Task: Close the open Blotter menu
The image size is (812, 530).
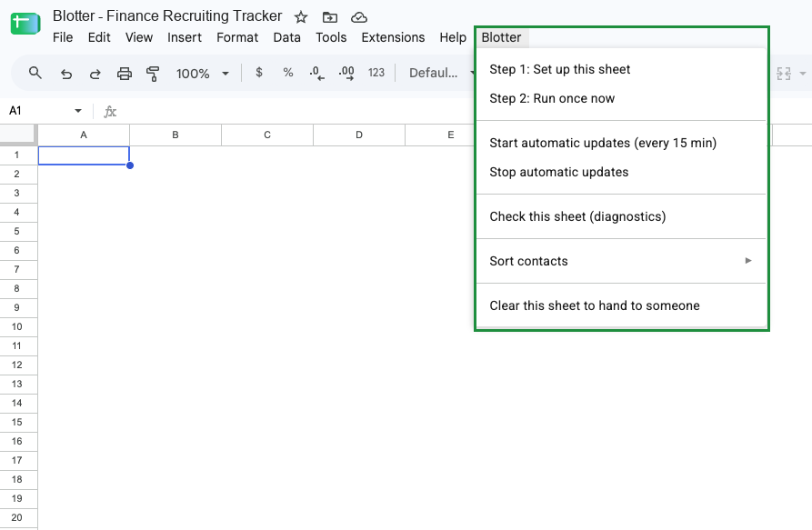Action: click(x=501, y=37)
